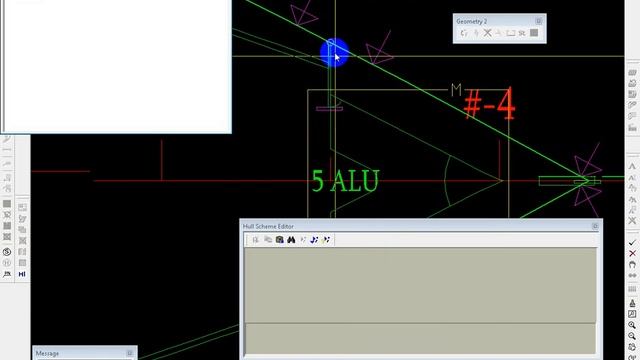Click the undo horseshoe-shaped icon in right toolbar
Screen dimensions: 640x360
[x=632, y=264]
